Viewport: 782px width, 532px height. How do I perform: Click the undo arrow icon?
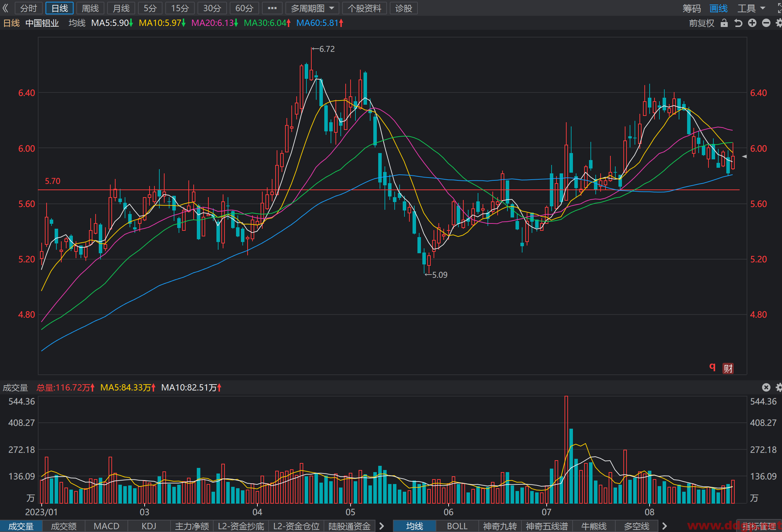pyautogui.click(x=738, y=23)
